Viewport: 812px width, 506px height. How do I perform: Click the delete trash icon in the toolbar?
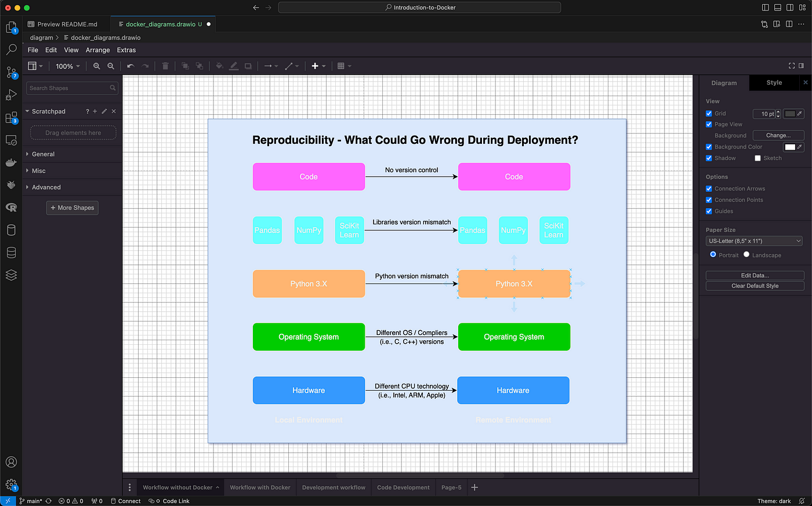coord(165,66)
